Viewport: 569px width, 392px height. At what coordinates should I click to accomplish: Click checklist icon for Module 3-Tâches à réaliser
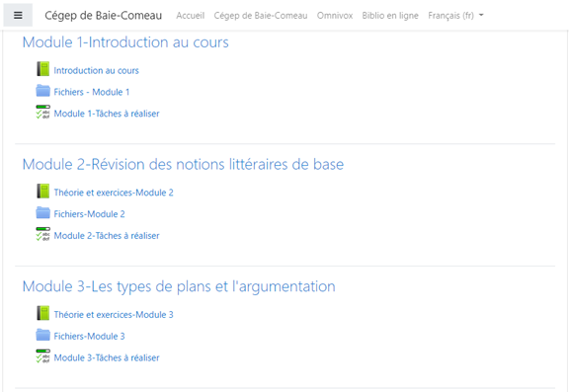42,356
